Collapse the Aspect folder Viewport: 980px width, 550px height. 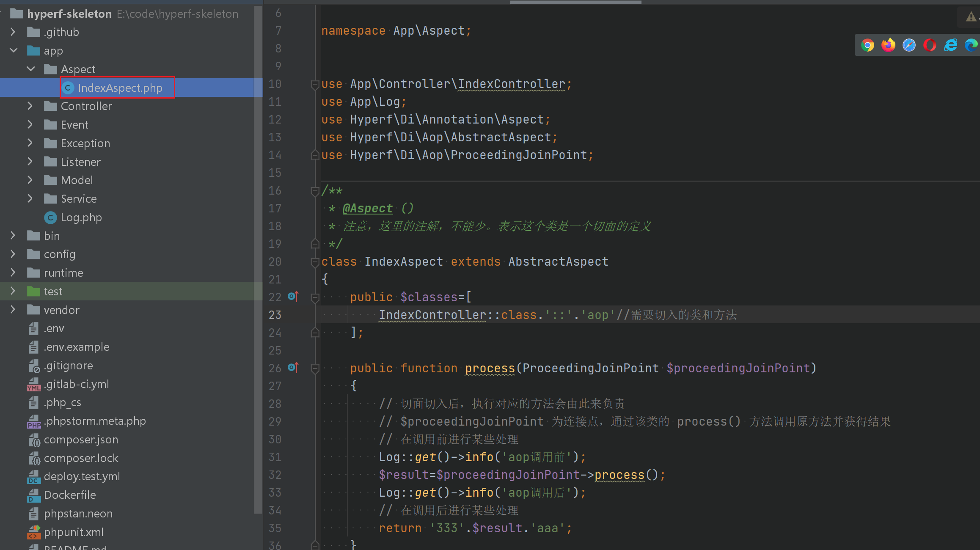click(x=30, y=69)
